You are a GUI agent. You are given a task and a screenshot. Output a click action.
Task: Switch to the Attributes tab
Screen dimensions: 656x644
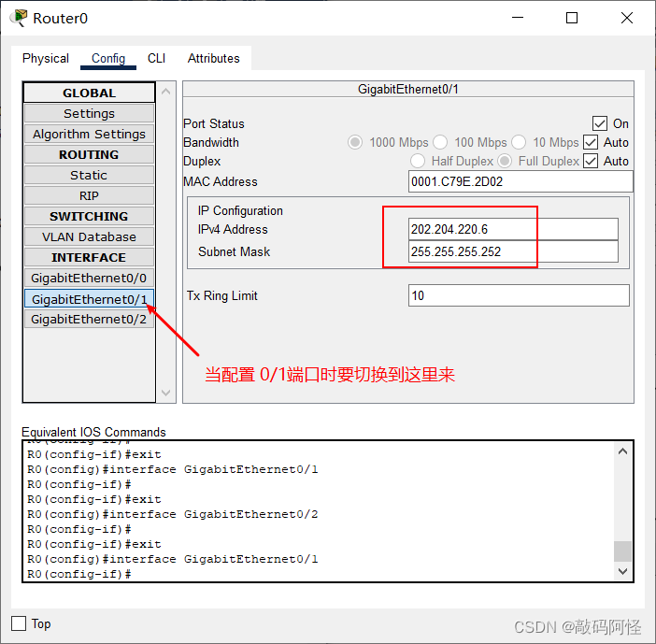[x=213, y=58]
